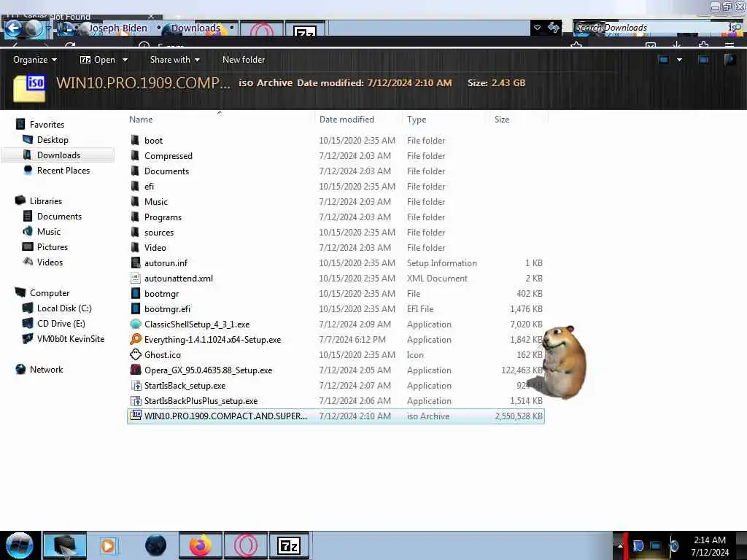
Task: Open the address bar history dropdown arrow
Action: coord(537,28)
